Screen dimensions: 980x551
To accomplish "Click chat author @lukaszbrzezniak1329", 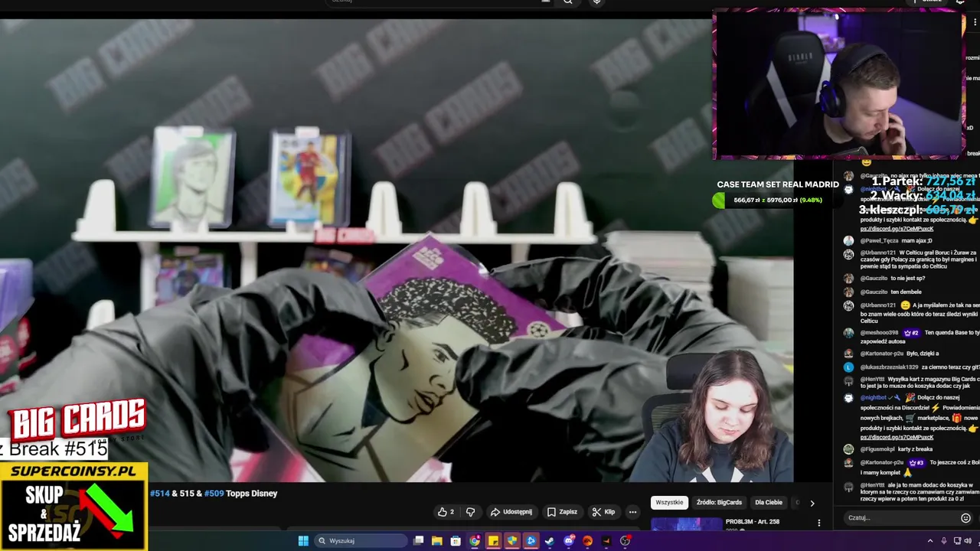I will click(889, 367).
